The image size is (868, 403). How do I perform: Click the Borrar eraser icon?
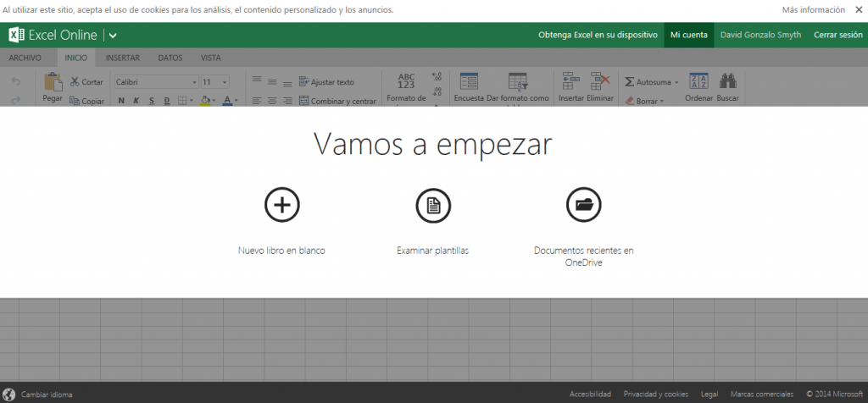(630, 101)
